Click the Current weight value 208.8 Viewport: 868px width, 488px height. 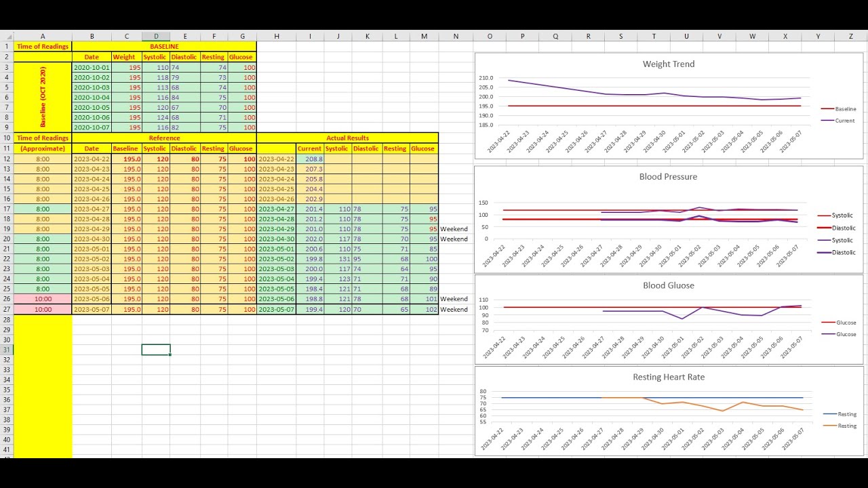[x=310, y=159]
